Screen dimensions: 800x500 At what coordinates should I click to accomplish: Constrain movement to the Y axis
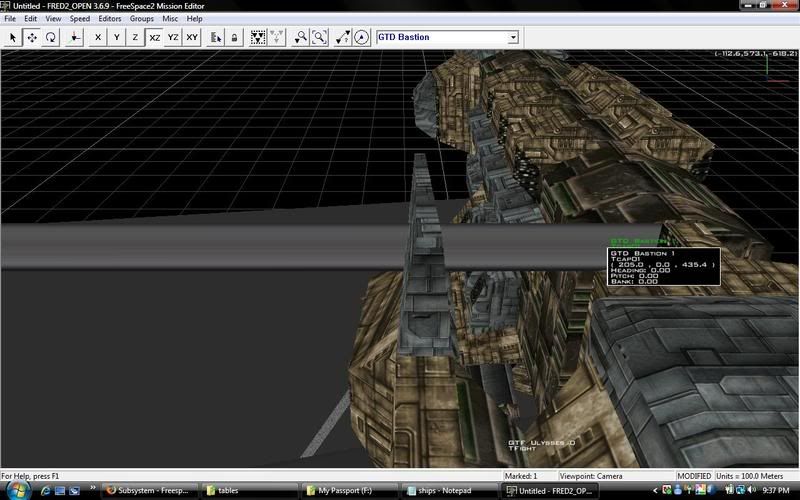[x=117, y=37]
